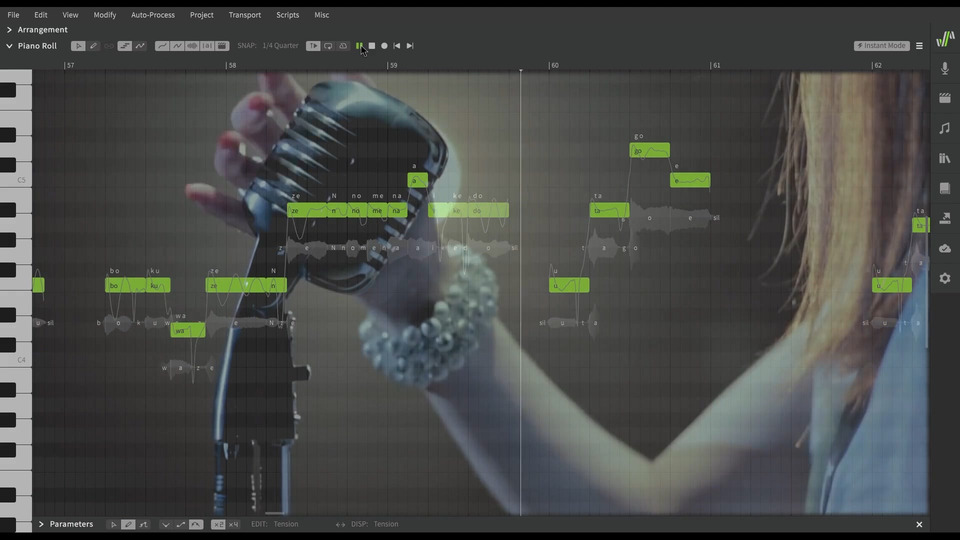Toggle auto-scroll playhead following
The height and width of the screenshot is (540, 960).
click(313, 46)
